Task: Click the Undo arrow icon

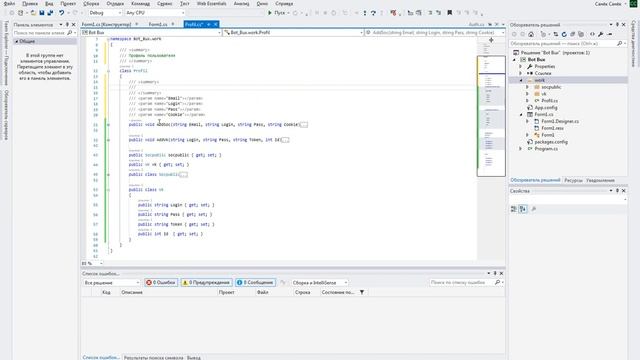Action: pyautogui.click(x=62, y=13)
